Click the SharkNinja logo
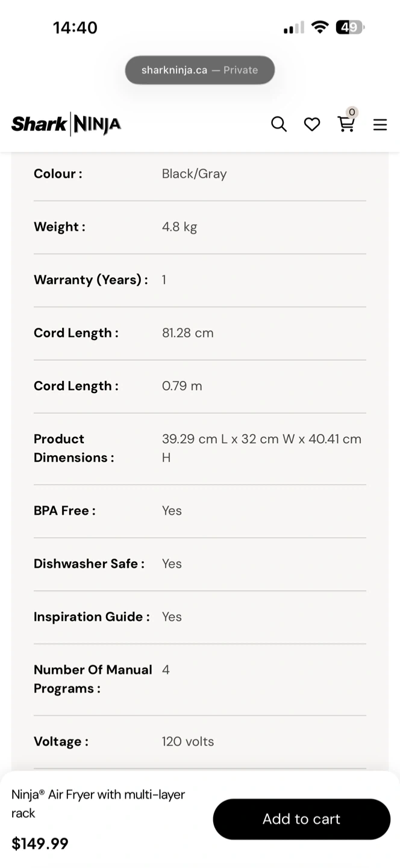Image resolution: width=400 pixels, height=868 pixels. (x=66, y=124)
